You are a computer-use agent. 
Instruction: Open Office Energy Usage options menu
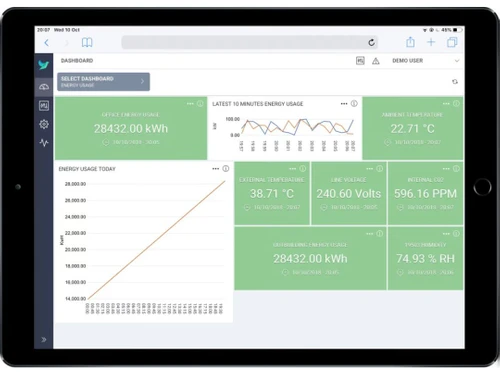[190, 104]
